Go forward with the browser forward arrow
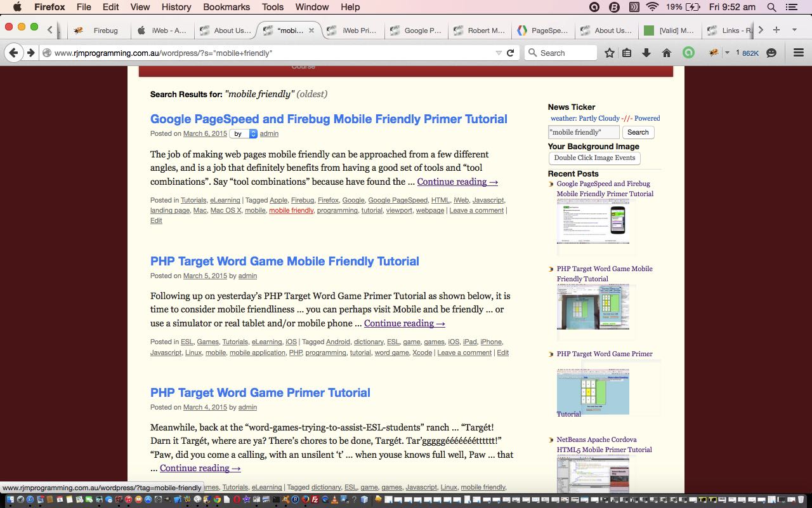 [x=30, y=53]
